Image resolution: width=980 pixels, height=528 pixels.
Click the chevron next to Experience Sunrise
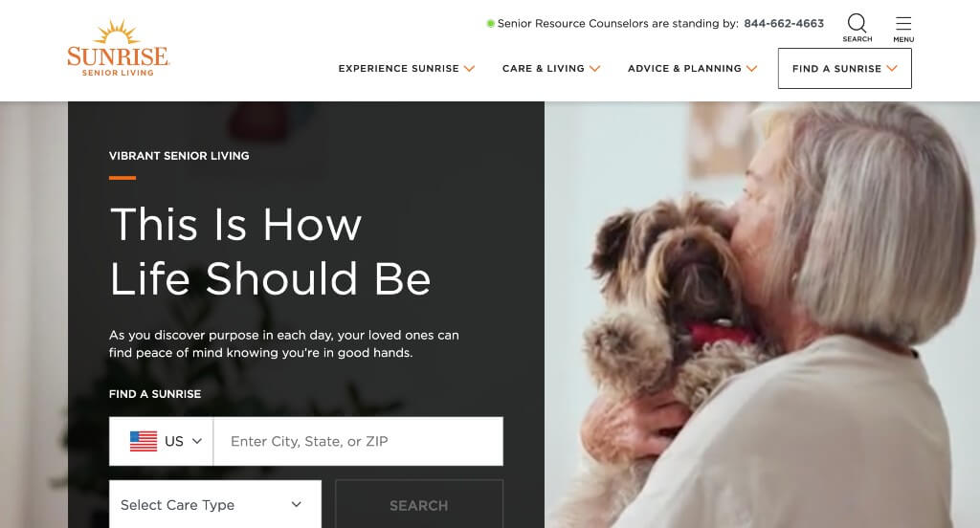tap(469, 69)
